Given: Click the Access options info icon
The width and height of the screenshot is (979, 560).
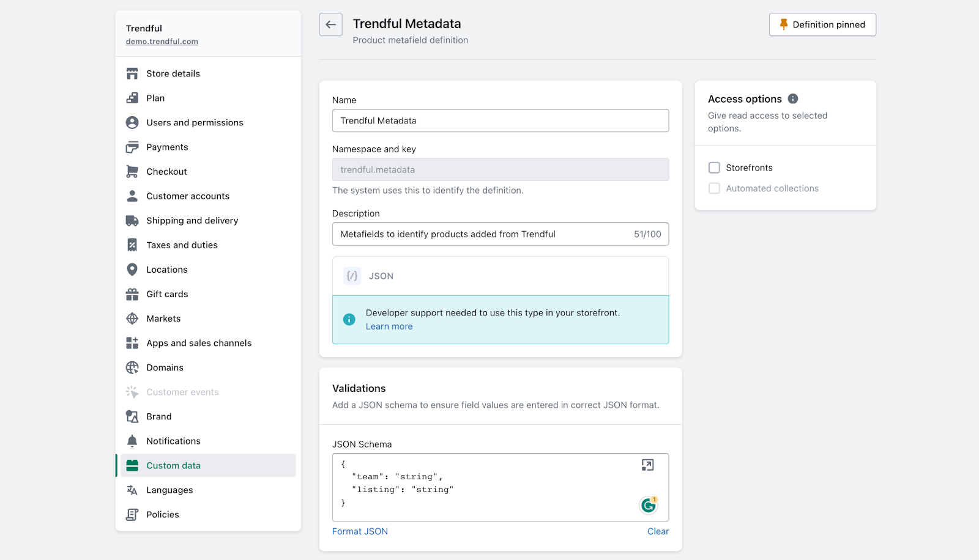Looking at the screenshot, I should pyautogui.click(x=793, y=99).
